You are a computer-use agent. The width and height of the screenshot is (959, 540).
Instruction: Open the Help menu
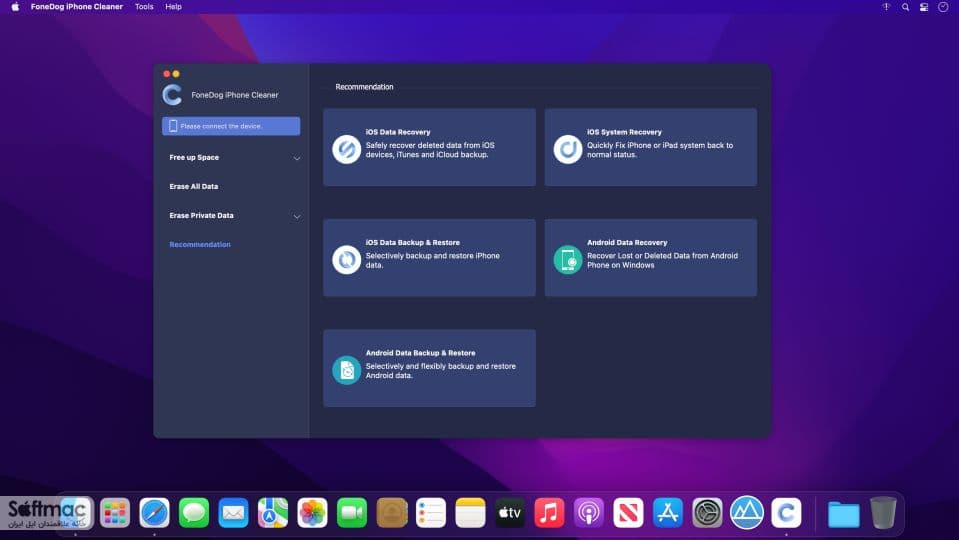tap(174, 7)
